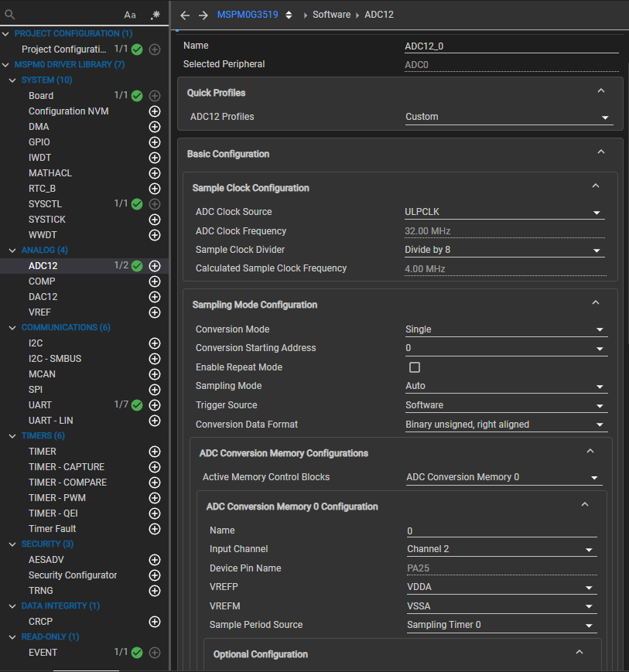The height and width of the screenshot is (672, 629).
Task: Select Security Configurator in the tree
Action: [73, 575]
